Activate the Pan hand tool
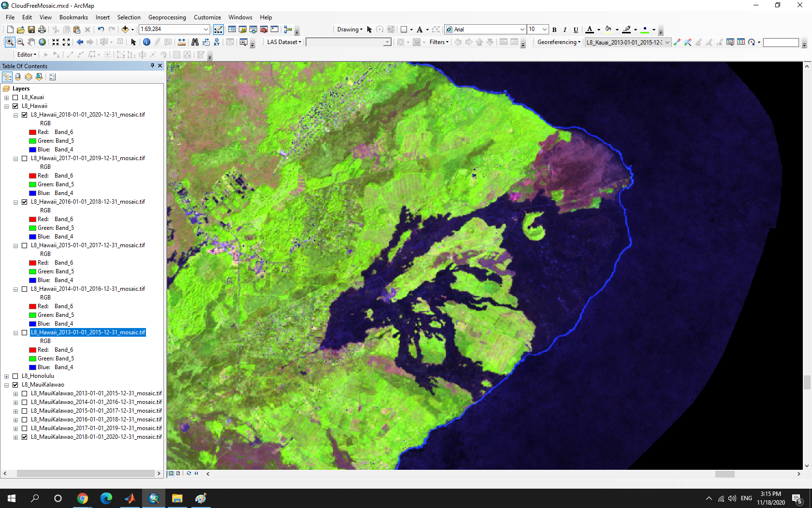 coord(31,42)
